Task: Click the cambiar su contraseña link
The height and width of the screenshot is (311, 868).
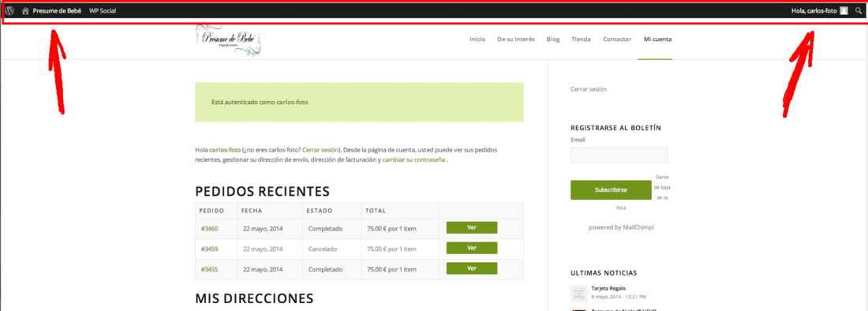Action: pos(413,160)
